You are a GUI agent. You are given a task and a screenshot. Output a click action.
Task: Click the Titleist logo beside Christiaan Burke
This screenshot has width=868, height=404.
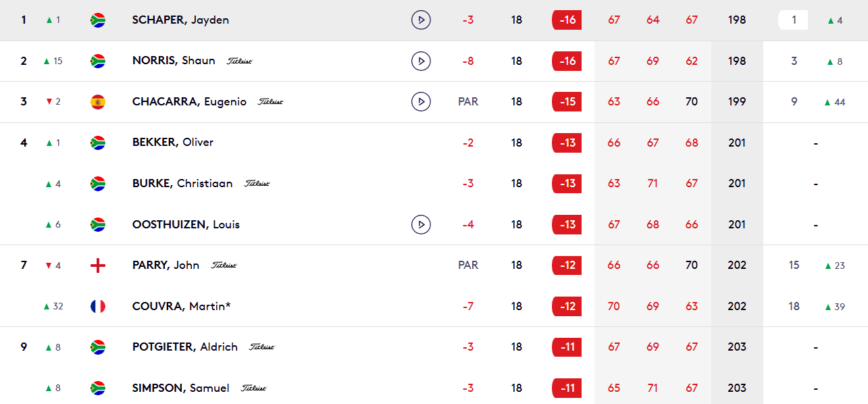pyautogui.click(x=257, y=184)
